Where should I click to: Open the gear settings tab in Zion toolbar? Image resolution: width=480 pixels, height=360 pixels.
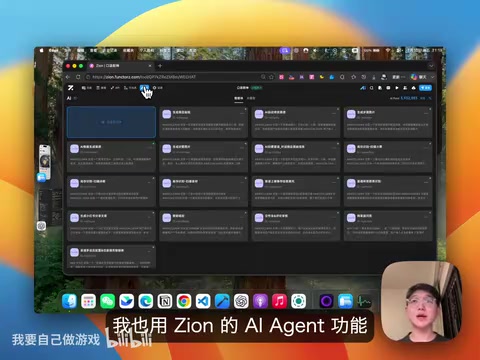(x=158, y=88)
